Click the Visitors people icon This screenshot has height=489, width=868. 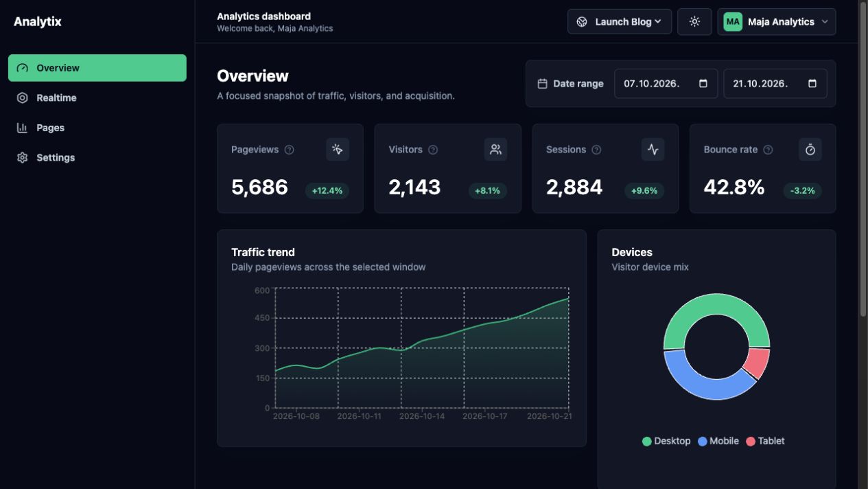(x=495, y=149)
